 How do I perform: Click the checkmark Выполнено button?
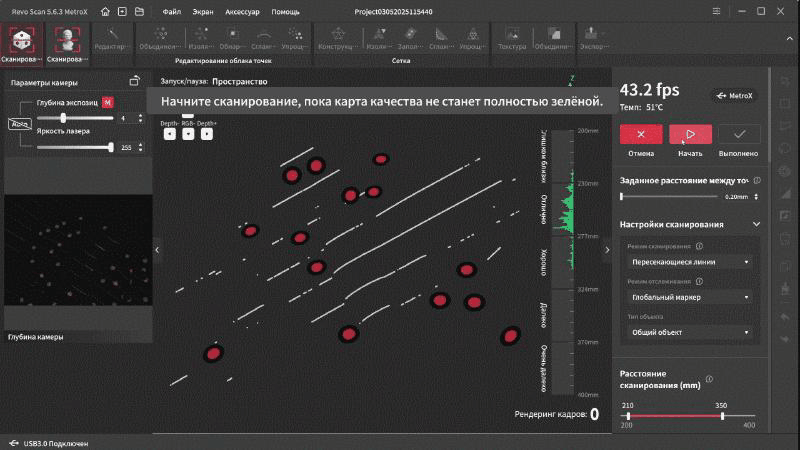(x=739, y=134)
